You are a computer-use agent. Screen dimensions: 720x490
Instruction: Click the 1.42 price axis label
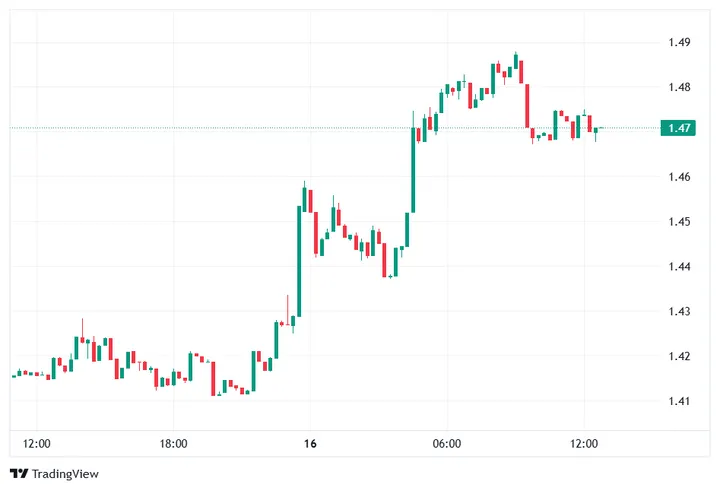pyautogui.click(x=680, y=357)
